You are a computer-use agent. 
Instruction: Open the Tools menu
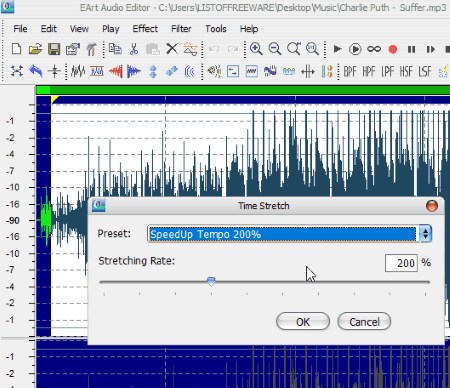[x=216, y=29]
